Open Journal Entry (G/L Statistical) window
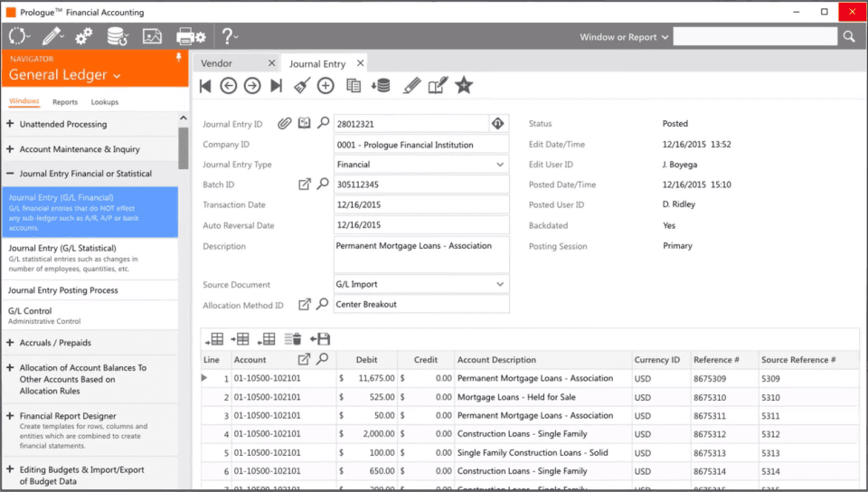Image resolution: width=868 pixels, height=492 pixels. [90, 258]
